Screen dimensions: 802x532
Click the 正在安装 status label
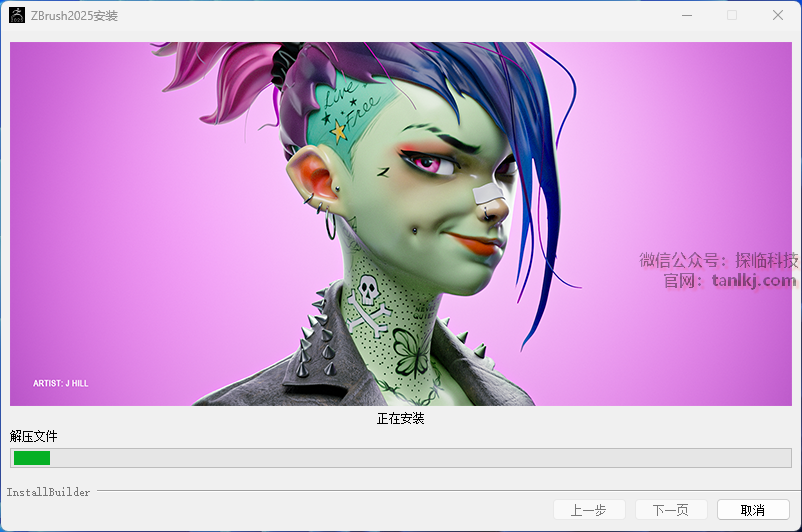[x=400, y=418]
